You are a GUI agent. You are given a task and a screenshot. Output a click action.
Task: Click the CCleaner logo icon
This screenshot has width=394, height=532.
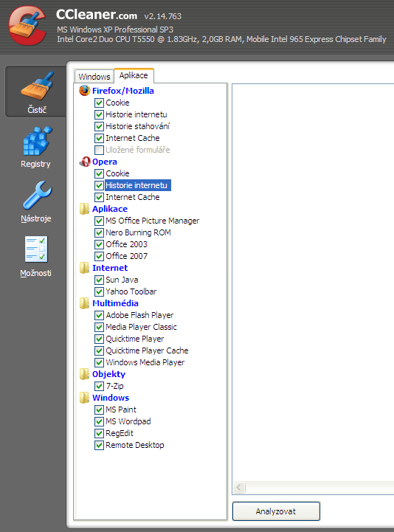point(28,26)
